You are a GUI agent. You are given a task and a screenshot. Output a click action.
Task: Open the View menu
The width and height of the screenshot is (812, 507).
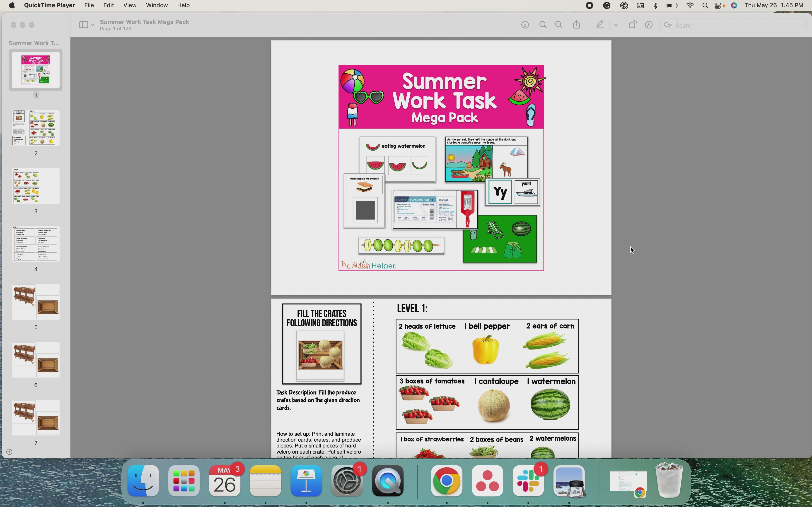(130, 5)
